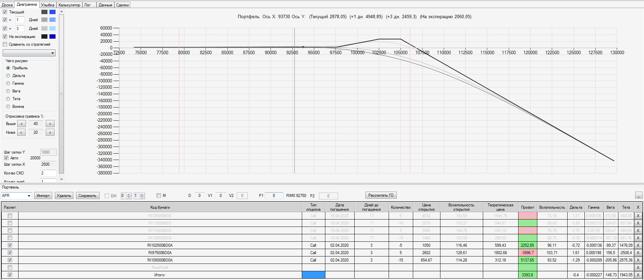Click the Удалить button
The height and width of the screenshot is (280, 644).
coord(64,196)
